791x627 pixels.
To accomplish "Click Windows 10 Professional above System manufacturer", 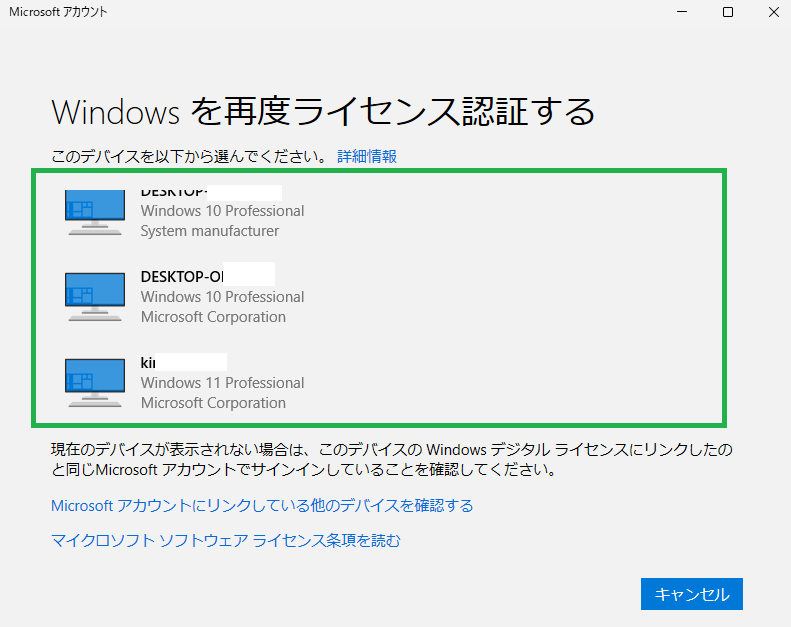I will tap(222, 211).
